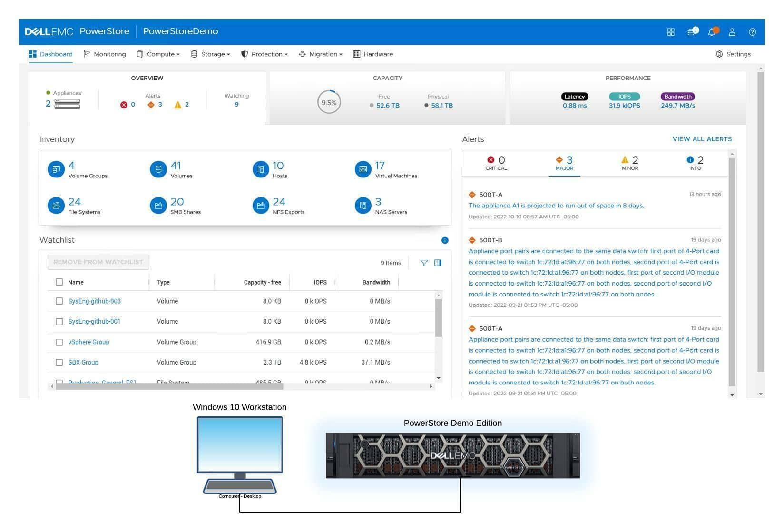
Task: Open the SysEng-github-003 volume link
Action: tap(94, 301)
